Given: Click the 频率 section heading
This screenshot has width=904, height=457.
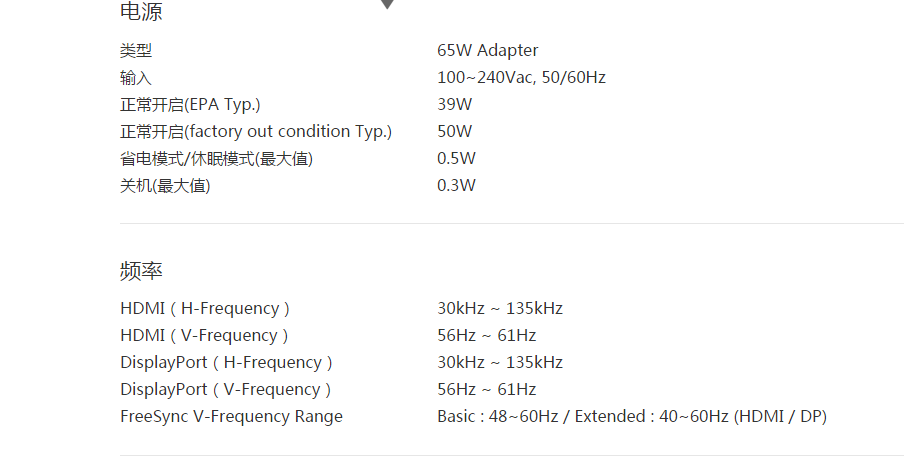Looking at the screenshot, I should tap(141, 270).
